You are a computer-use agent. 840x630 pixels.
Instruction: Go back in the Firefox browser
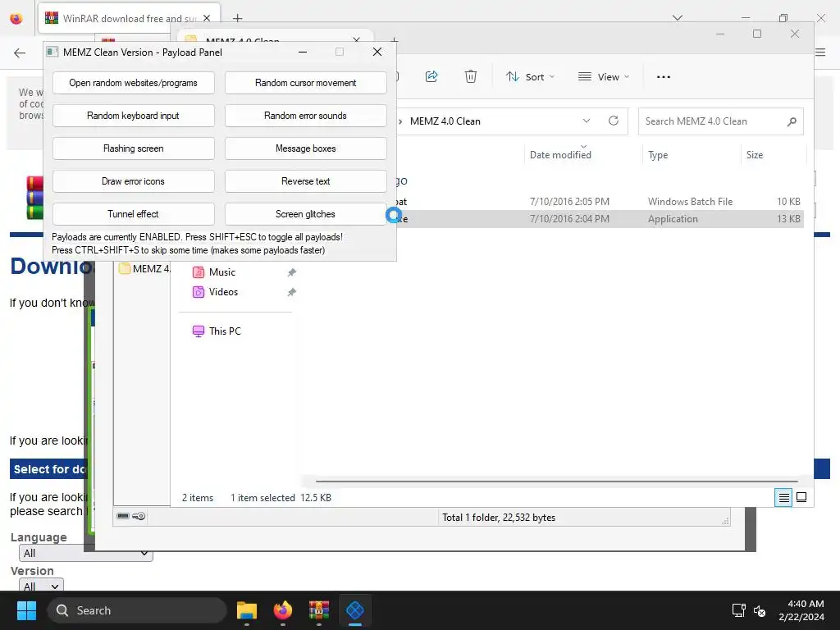[x=20, y=52]
